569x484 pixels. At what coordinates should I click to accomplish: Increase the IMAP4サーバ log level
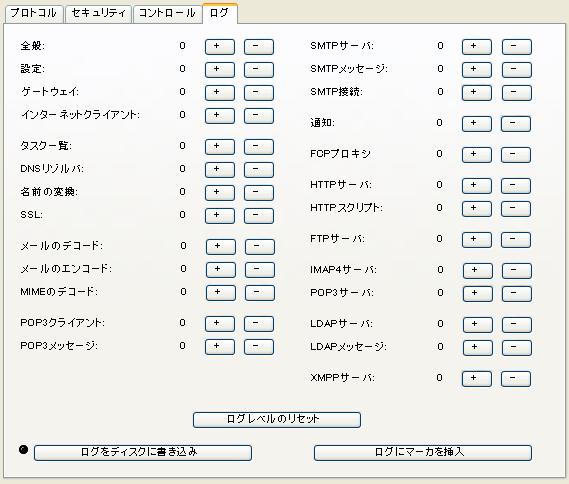point(478,271)
